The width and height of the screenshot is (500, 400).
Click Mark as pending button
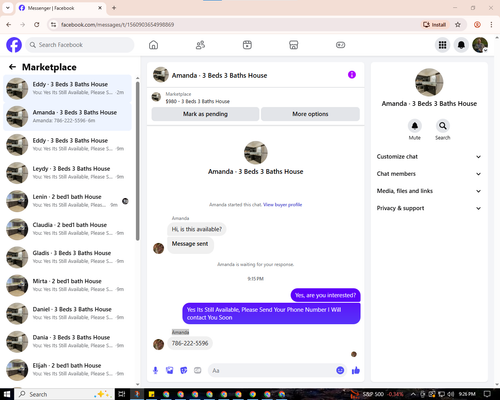tap(205, 114)
